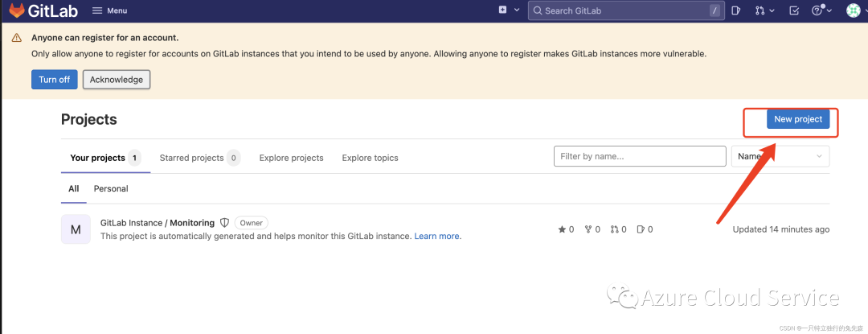Open the Merge requests icon
The height and width of the screenshot is (334, 868).
[x=760, y=10]
